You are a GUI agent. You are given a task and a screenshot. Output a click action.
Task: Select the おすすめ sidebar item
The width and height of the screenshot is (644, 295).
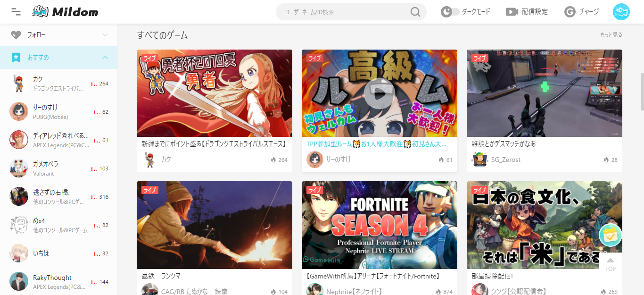58,58
